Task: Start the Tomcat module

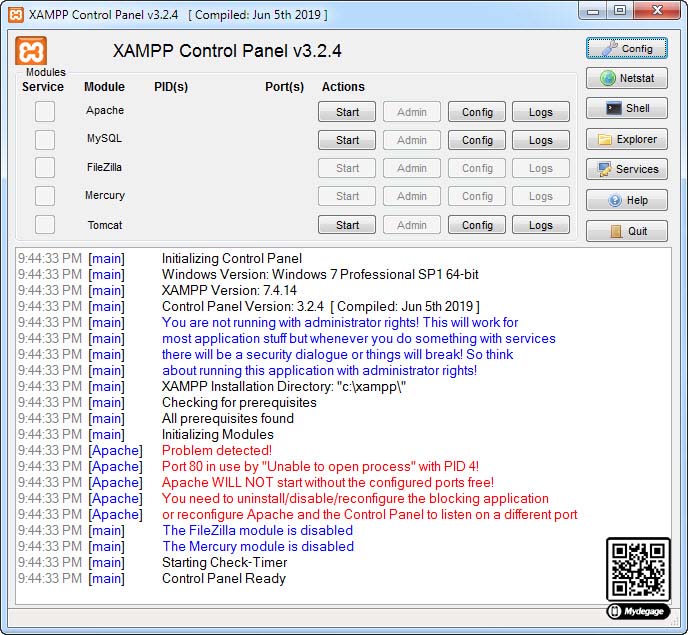Action: click(347, 225)
